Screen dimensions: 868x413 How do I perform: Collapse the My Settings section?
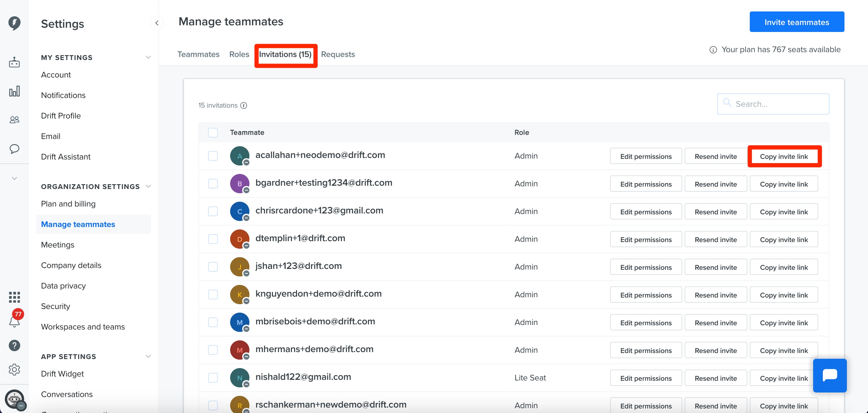[x=148, y=57]
